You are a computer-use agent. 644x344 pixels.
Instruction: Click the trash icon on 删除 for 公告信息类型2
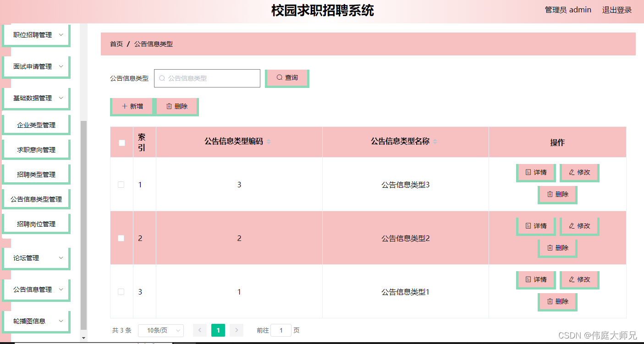550,248
